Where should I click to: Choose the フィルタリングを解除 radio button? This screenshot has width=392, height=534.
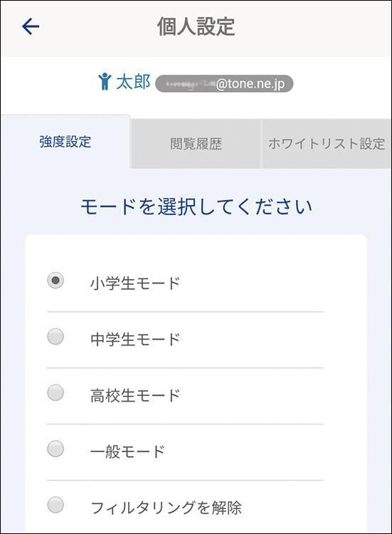[55, 505]
